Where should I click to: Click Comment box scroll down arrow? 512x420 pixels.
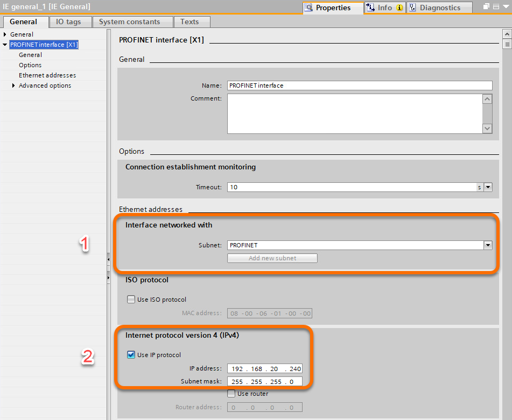point(487,129)
